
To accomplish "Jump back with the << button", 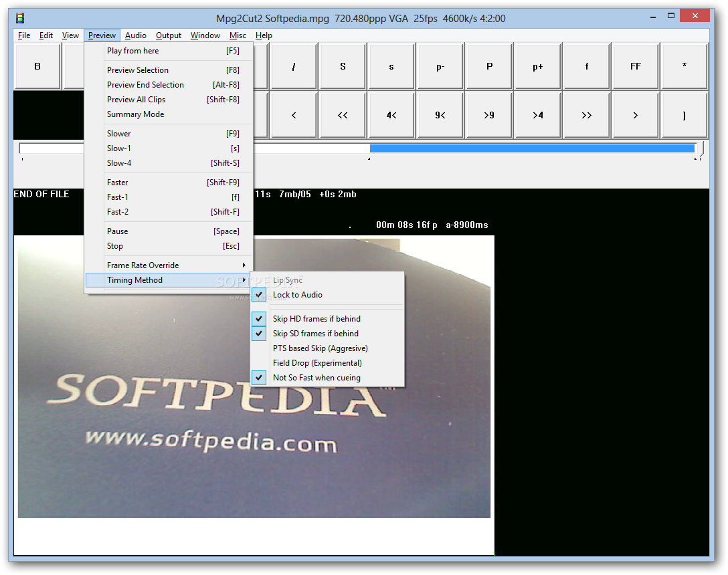I will click(343, 115).
